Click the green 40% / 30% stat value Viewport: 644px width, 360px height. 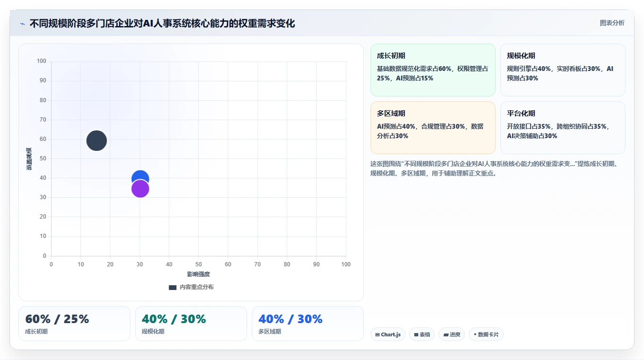174,319
